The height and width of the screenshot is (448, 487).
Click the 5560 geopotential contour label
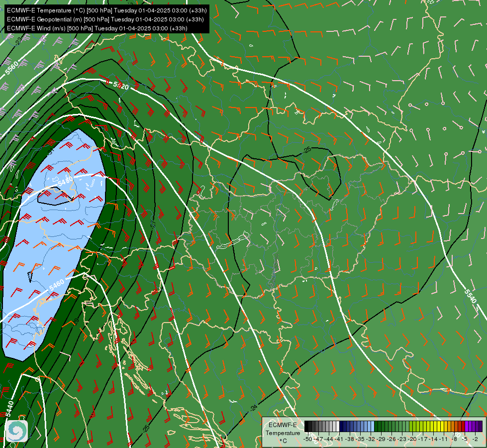click(12, 68)
